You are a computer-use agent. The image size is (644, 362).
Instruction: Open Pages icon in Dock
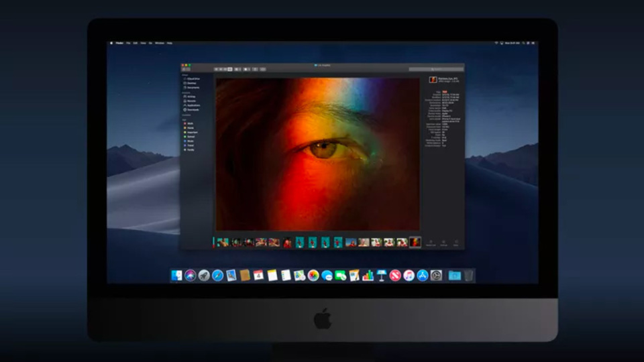tap(354, 276)
